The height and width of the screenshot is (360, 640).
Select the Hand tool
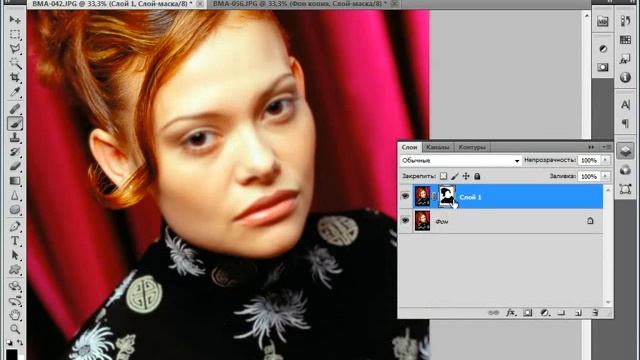coord(15,315)
